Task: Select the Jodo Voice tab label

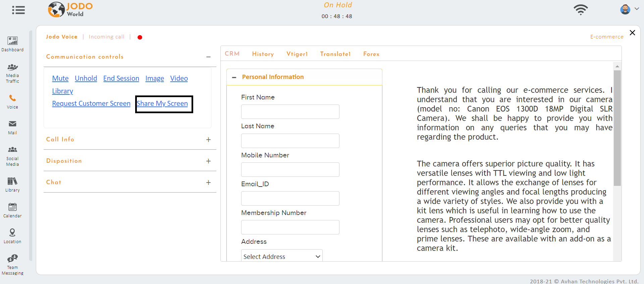Action: [x=62, y=37]
